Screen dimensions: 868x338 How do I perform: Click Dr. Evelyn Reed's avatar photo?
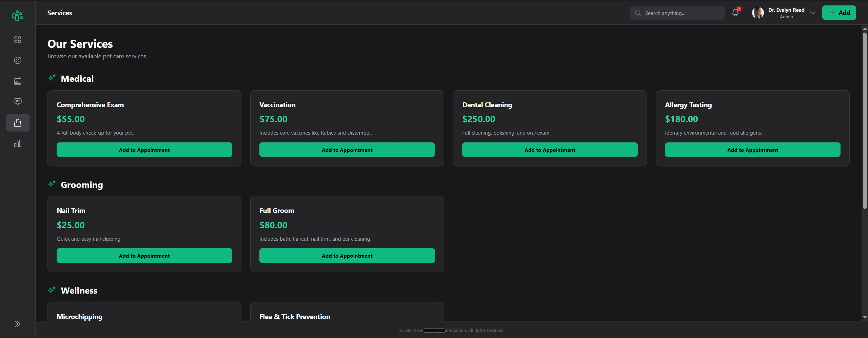pos(758,13)
